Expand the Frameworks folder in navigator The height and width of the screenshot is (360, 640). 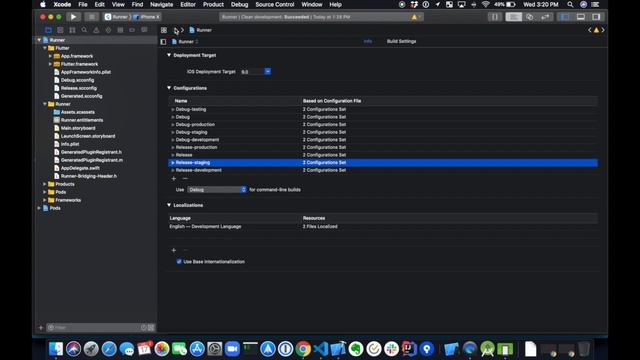click(44, 200)
